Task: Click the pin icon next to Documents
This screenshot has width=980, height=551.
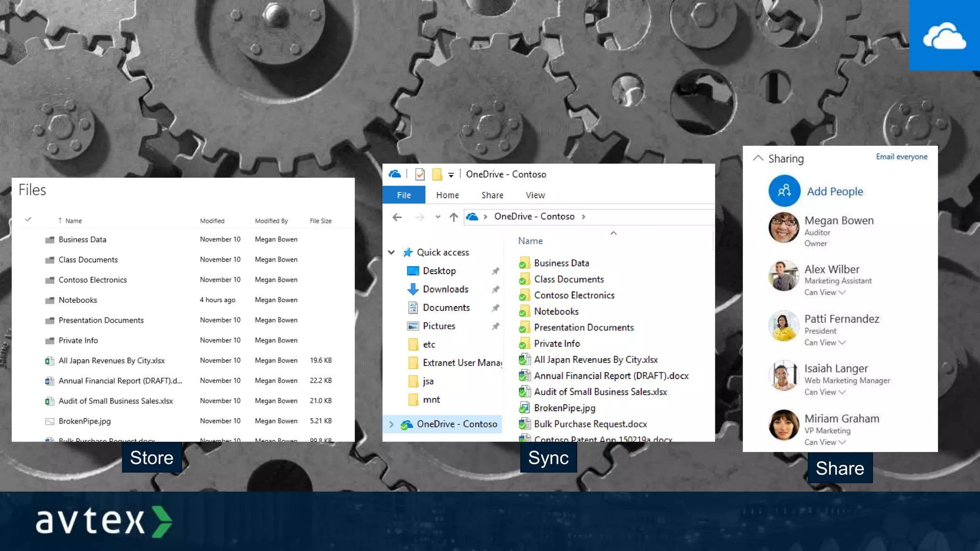Action: click(x=496, y=308)
